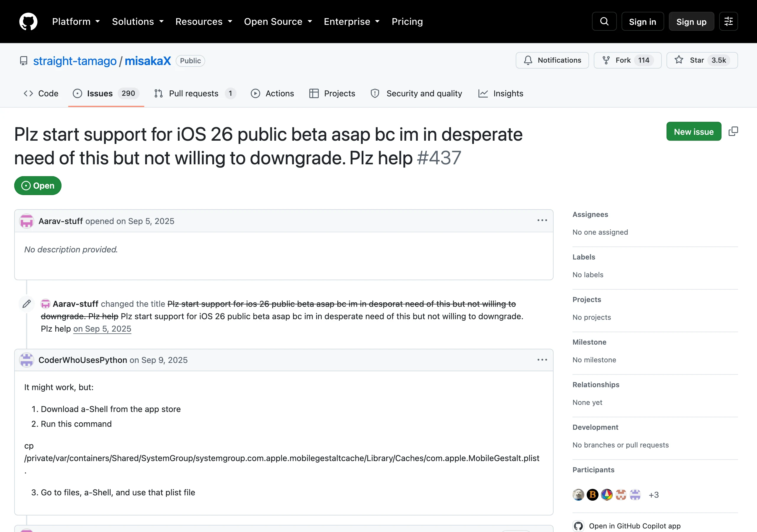Click the Sign in button
The image size is (757, 532).
coord(643,21)
